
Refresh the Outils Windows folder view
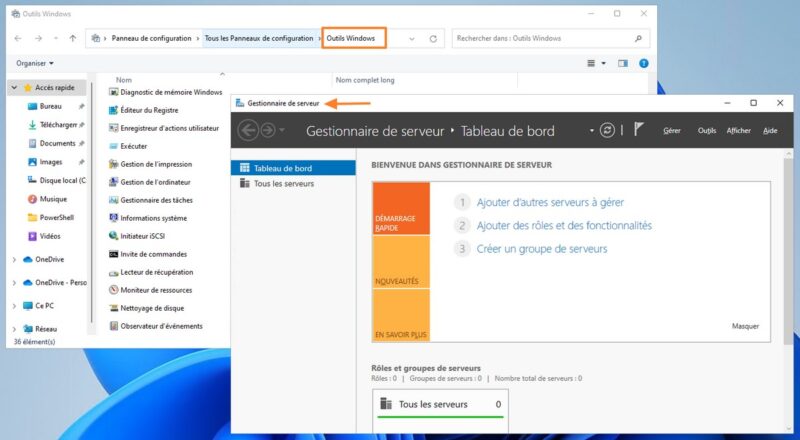tap(433, 39)
